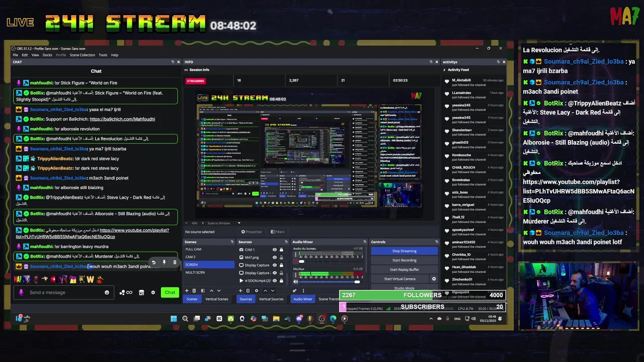Move scene down with arrow icon

(x=219, y=291)
